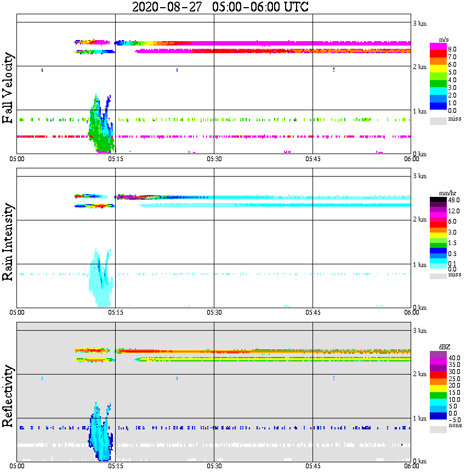Viewport: 466px width, 476px height.
Task: Click the -5.0 value in dBZ legend
Action: click(x=454, y=420)
